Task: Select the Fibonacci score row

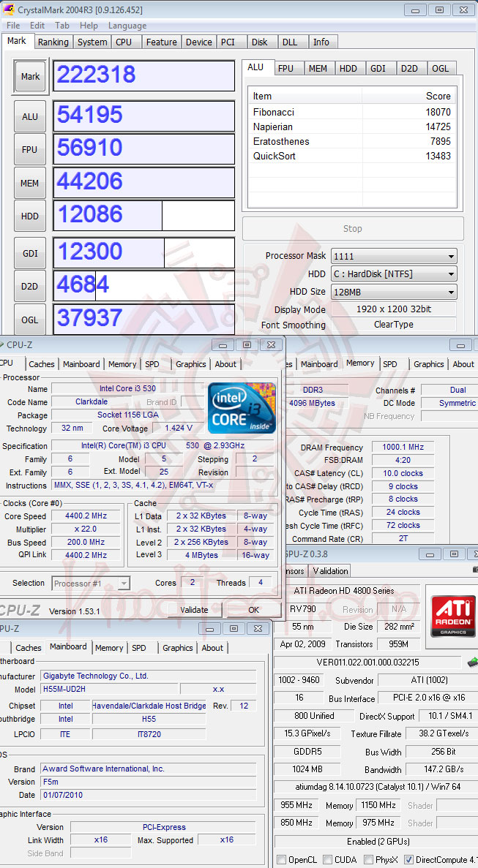Action: pyautogui.click(x=351, y=112)
